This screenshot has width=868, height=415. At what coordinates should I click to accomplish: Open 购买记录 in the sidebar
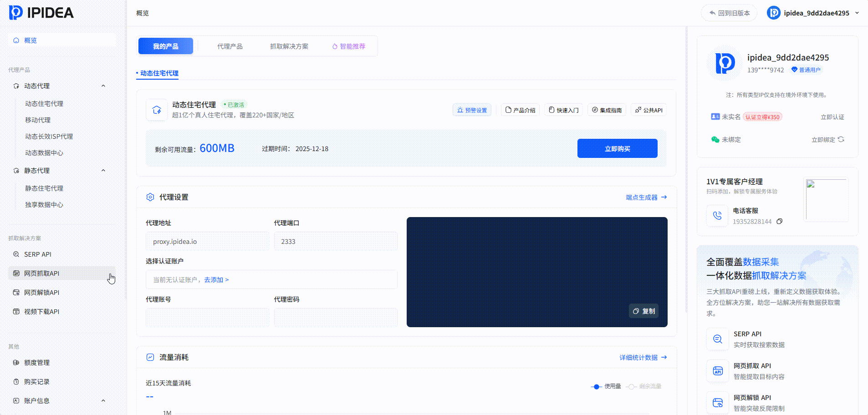point(61,382)
